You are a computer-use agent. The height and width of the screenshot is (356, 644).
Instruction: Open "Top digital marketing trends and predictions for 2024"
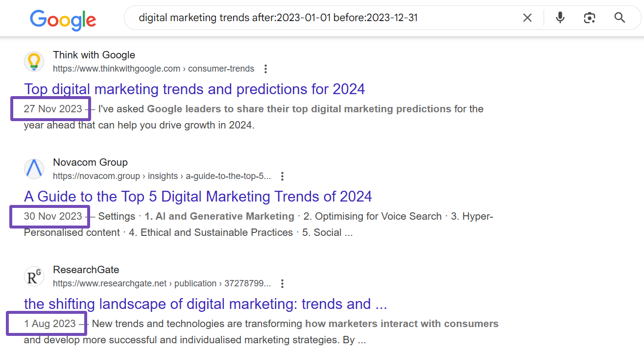[194, 89]
